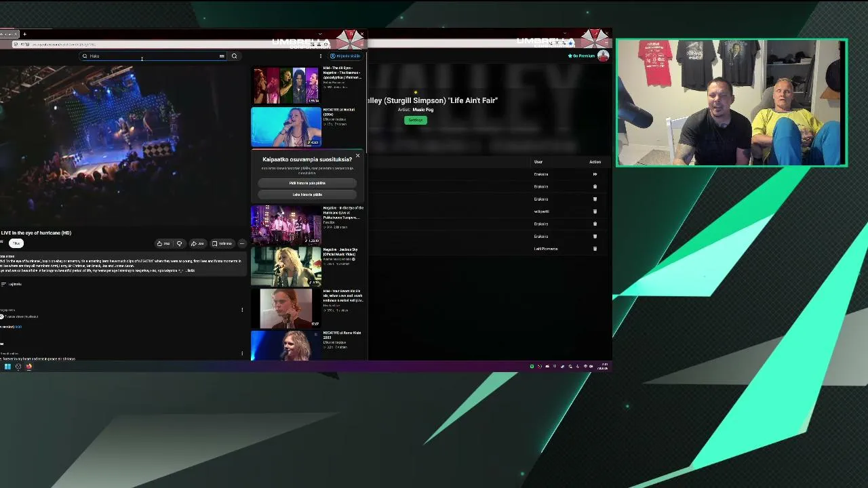Click the Tilaa subscribe button
Screen dimensions: 868x488
(16, 243)
